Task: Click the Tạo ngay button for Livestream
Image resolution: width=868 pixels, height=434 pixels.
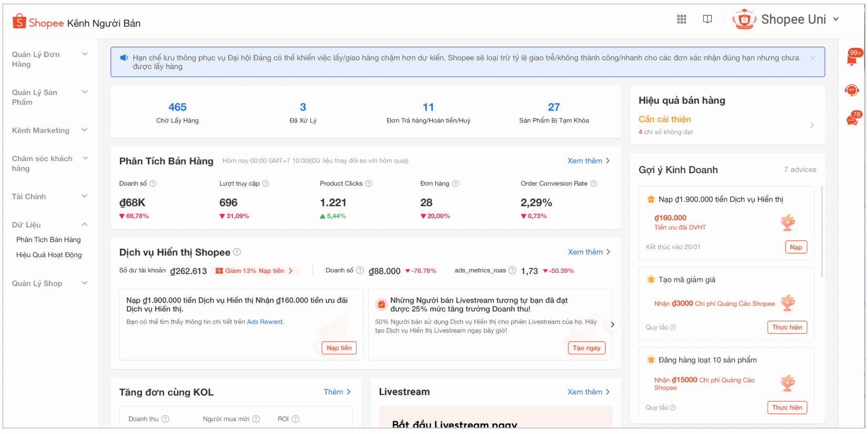Action: 586,348
